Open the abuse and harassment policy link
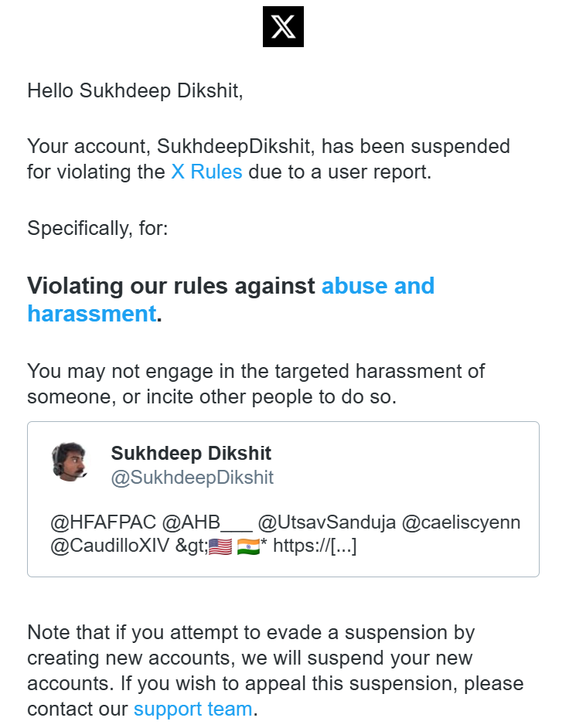This screenshot has height=728, width=569. pyautogui.click(x=377, y=286)
